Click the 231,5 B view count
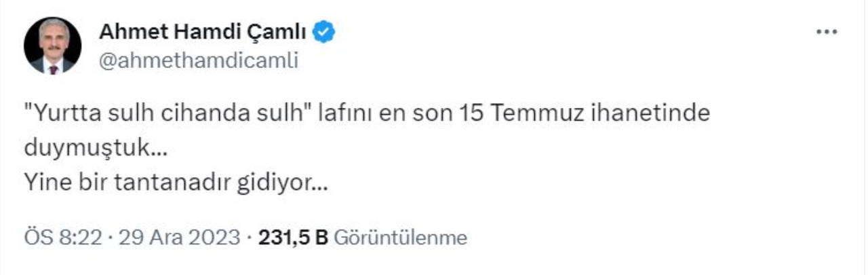868x275 pixels. tap(293, 238)
